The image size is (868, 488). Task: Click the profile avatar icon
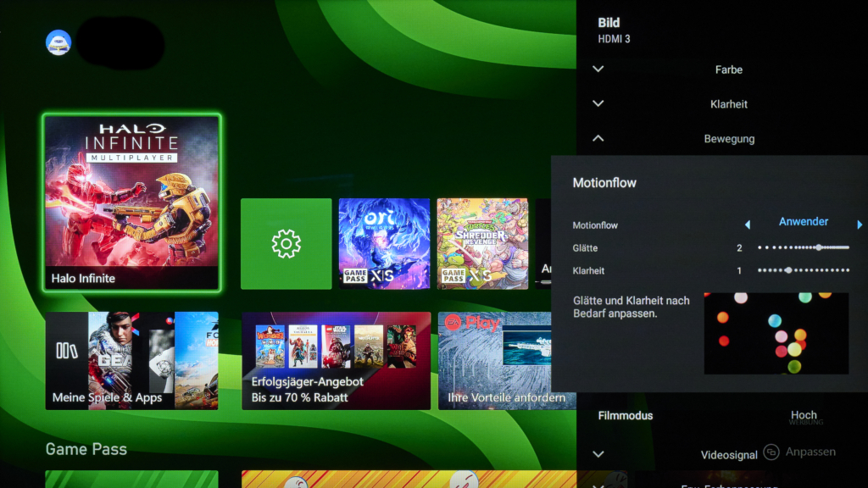tap(58, 42)
